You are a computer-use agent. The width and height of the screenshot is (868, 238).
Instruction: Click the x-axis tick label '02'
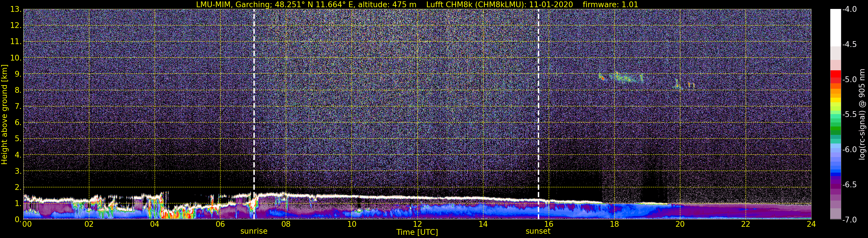click(x=89, y=224)
